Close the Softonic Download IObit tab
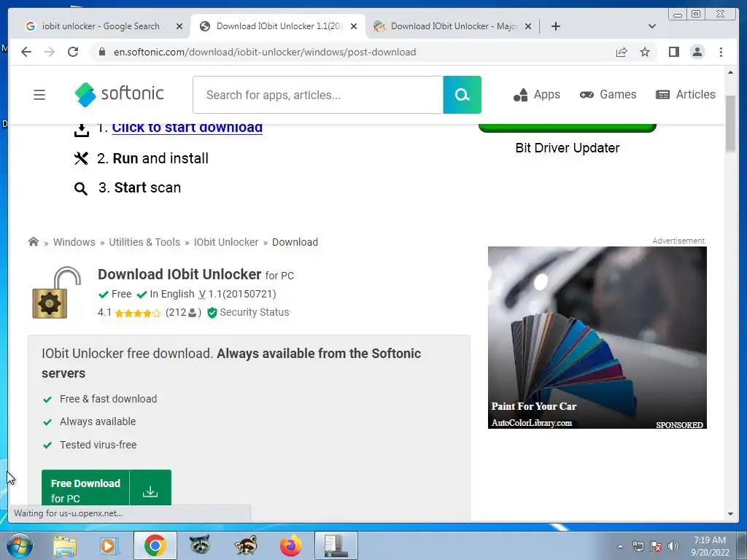 (354, 27)
